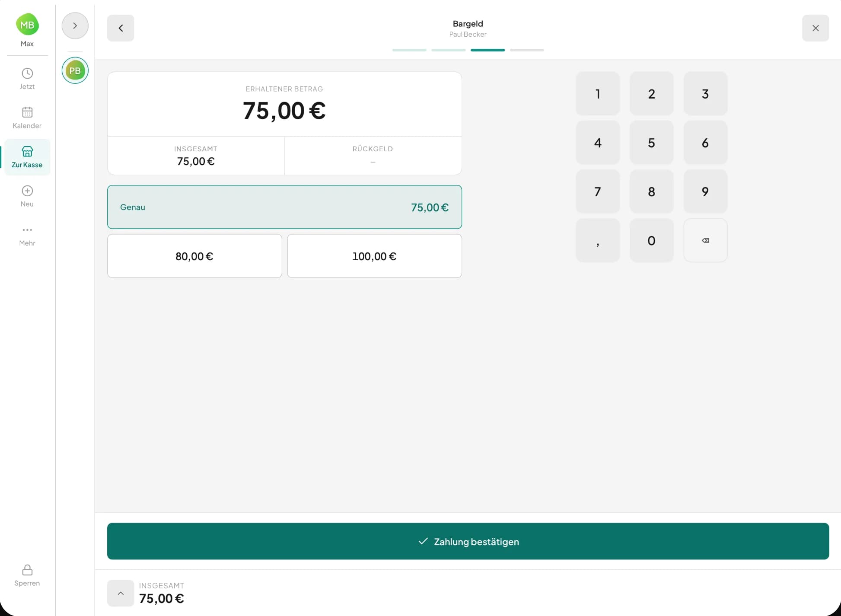
Task: Confirm payment with Zahlung bestätigen
Action: (x=468, y=541)
